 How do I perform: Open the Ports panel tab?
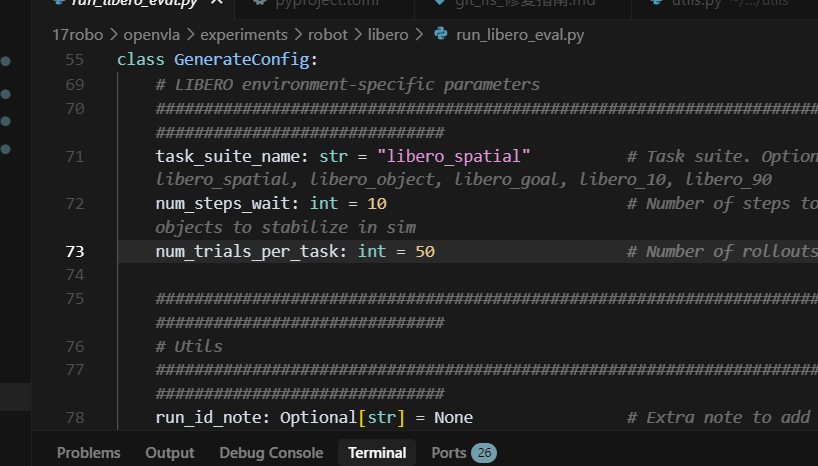click(449, 453)
